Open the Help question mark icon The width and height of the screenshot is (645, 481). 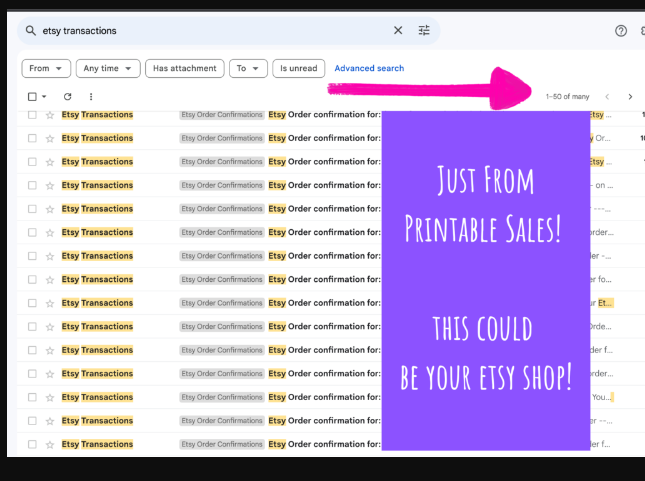tap(621, 31)
